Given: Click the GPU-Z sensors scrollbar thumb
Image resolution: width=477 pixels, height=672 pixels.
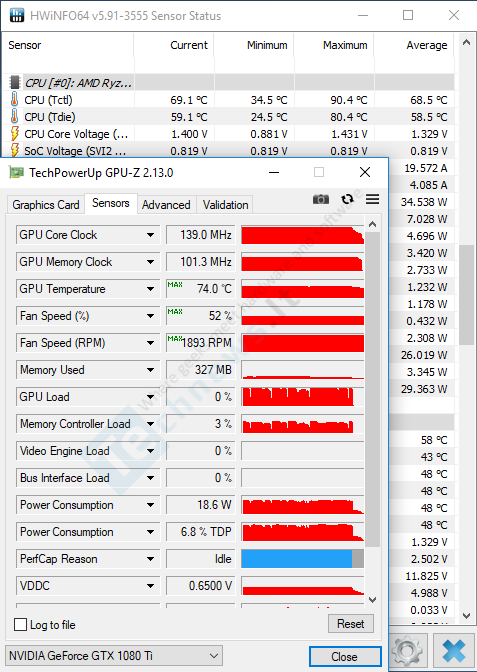Looking at the screenshot, I should pyautogui.click(x=372, y=390).
